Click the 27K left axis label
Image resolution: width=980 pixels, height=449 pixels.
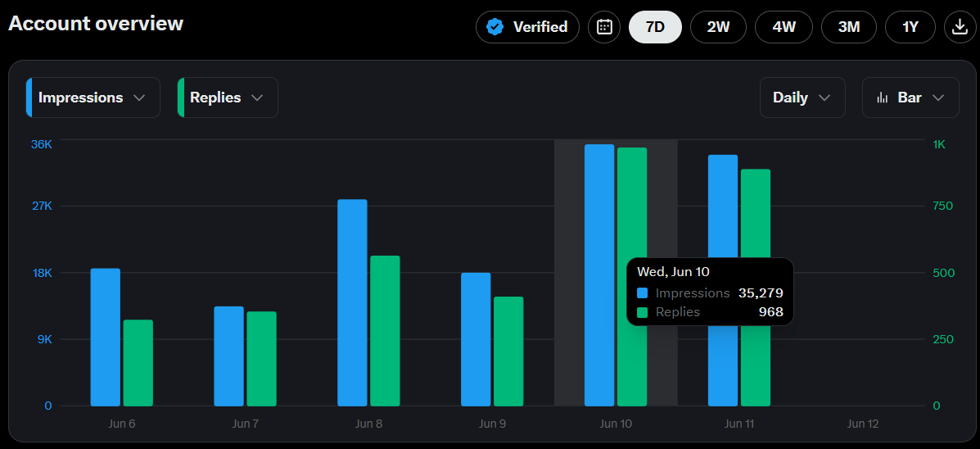point(41,206)
